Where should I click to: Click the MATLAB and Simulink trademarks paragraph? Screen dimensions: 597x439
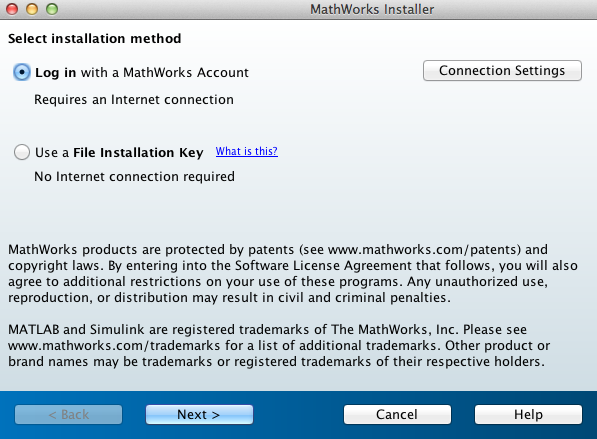[279, 345]
